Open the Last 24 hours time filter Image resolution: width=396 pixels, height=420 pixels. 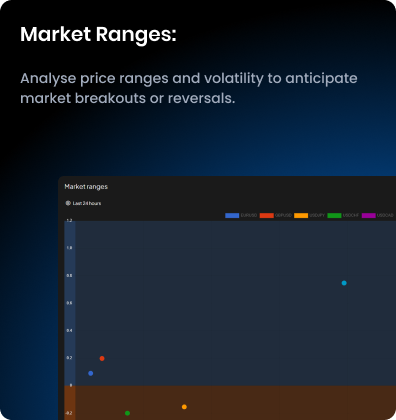83,203
